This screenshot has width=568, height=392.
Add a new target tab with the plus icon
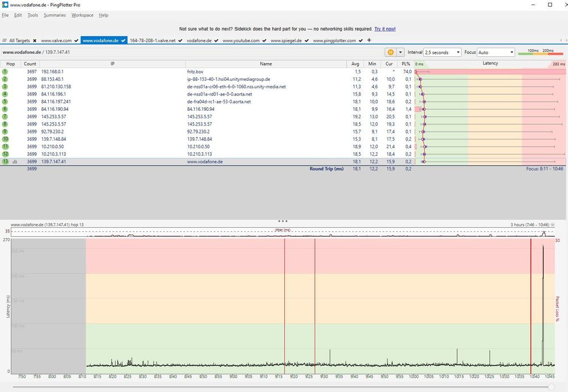pos(369,40)
